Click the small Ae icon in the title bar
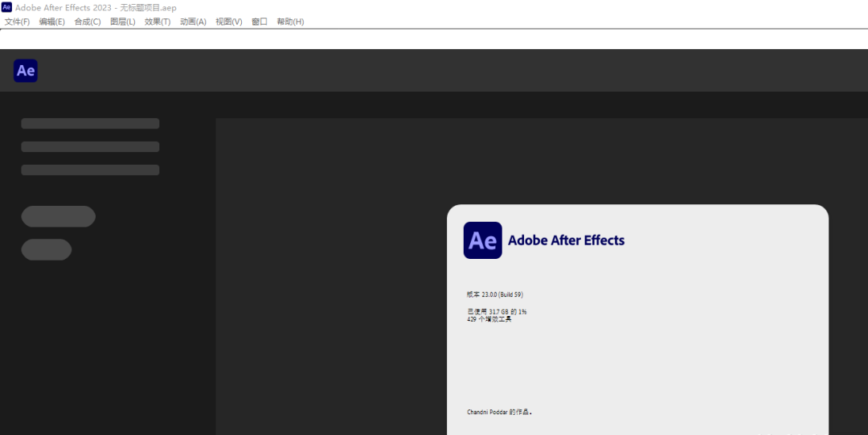The width and height of the screenshot is (868, 435). point(7,7)
